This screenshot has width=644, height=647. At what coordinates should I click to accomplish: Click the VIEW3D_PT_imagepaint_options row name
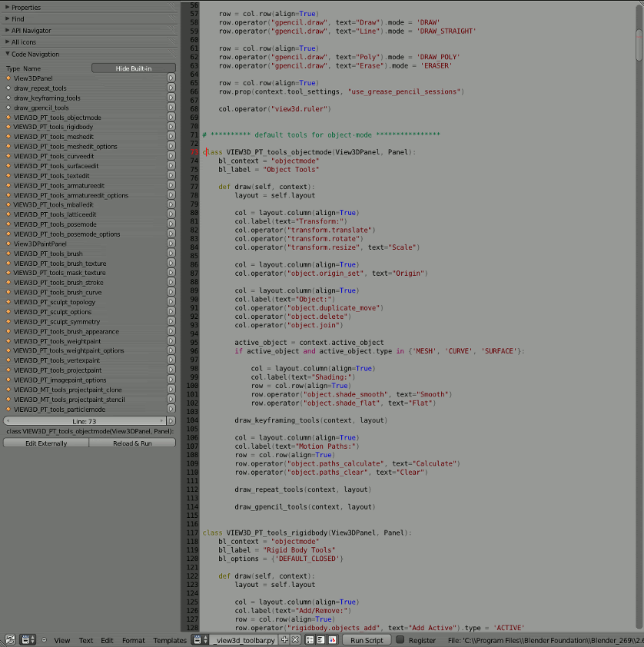pos(60,380)
